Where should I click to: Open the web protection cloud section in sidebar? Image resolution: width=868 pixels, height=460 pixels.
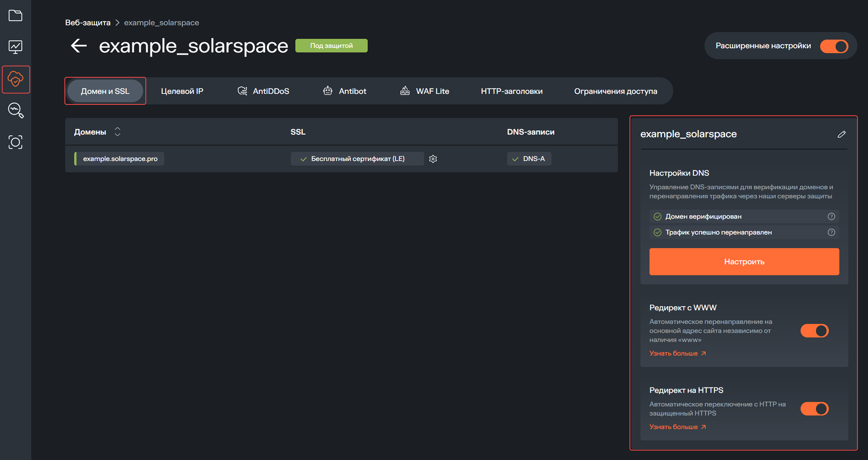[16, 80]
